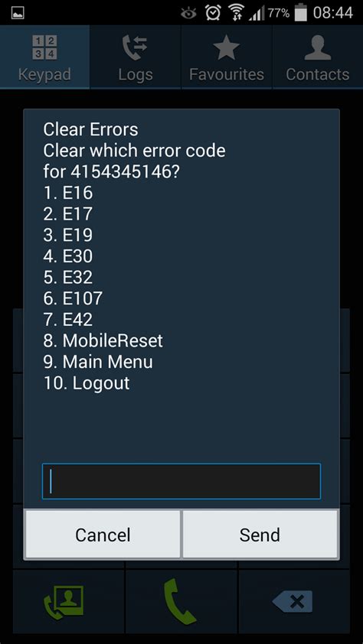Viewport: 363px width, 644px height.
Task: Tap the battery indicator icon
Action: (x=301, y=13)
